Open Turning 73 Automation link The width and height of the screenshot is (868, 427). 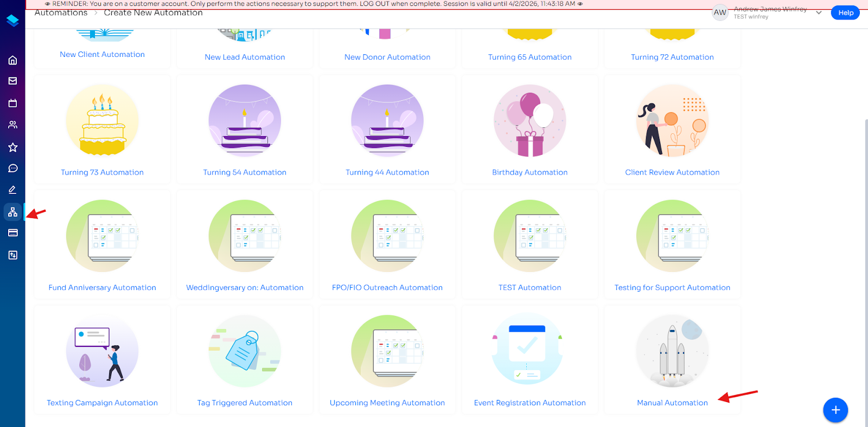point(102,172)
